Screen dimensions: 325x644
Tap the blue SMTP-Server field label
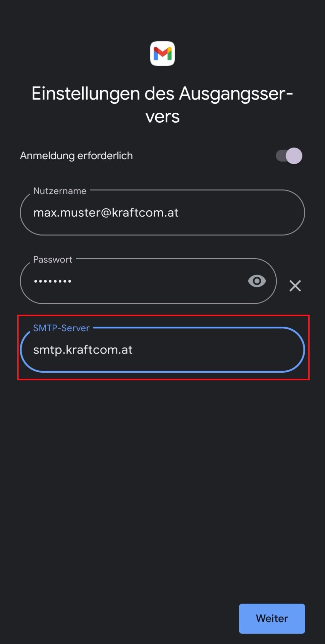pyautogui.click(x=61, y=328)
